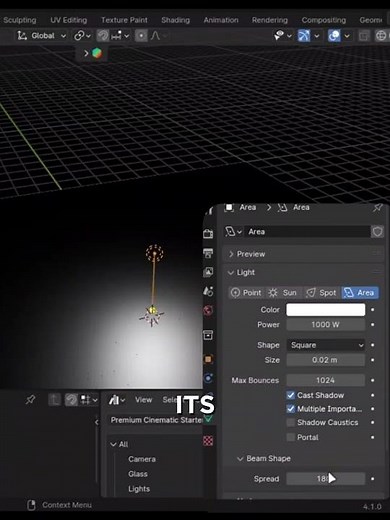The width and height of the screenshot is (390, 520).
Task: Expand the chevron next to the colored cube
Action: [86, 53]
